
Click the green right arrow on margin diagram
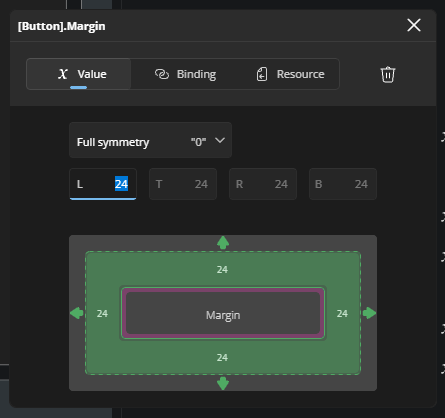click(369, 313)
